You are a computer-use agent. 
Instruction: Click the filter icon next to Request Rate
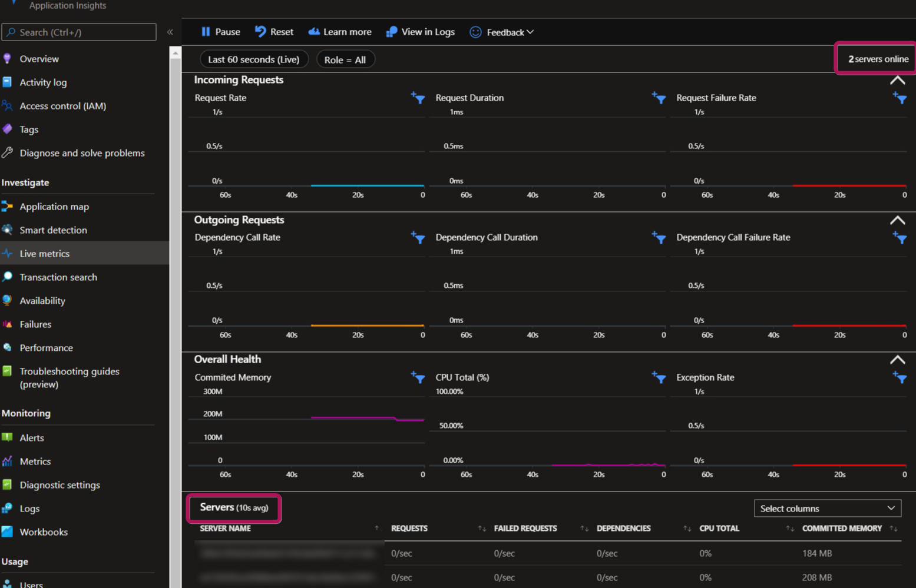418,98
